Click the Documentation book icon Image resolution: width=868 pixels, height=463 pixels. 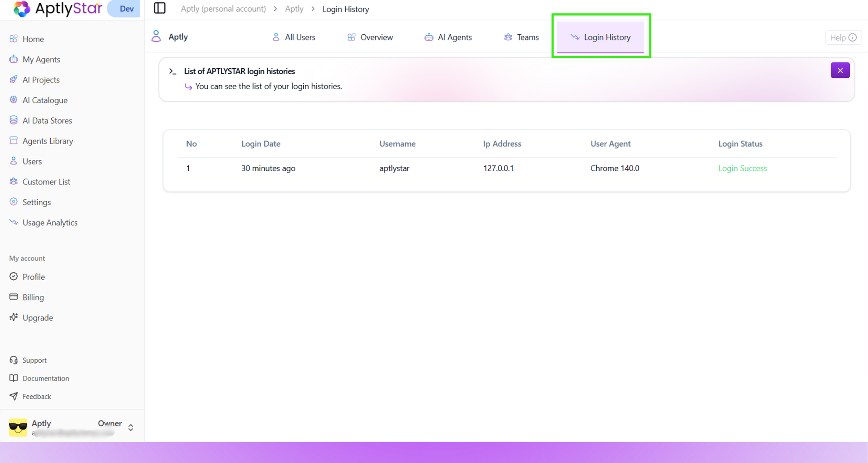click(x=13, y=378)
